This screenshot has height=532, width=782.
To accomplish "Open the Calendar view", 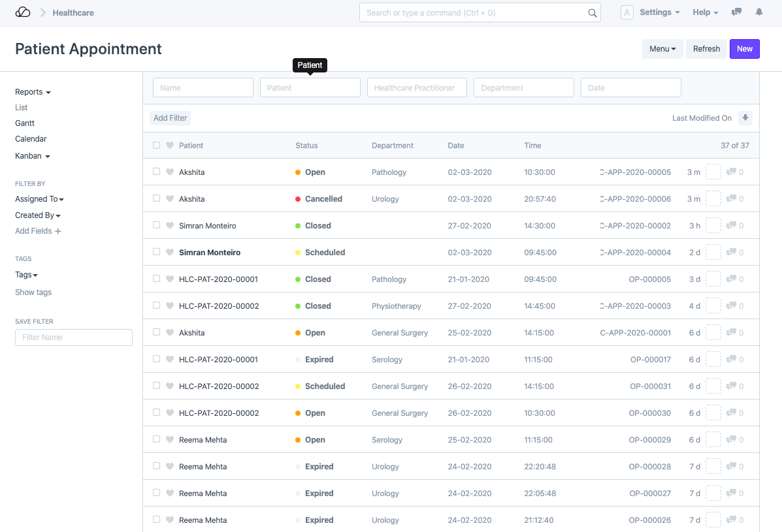I will pyautogui.click(x=31, y=139).
